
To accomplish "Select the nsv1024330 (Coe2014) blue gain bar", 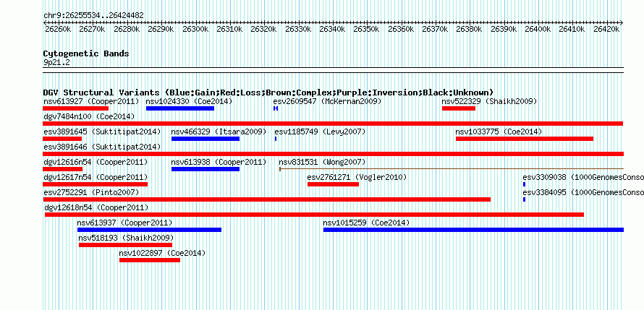I will 180,108.
